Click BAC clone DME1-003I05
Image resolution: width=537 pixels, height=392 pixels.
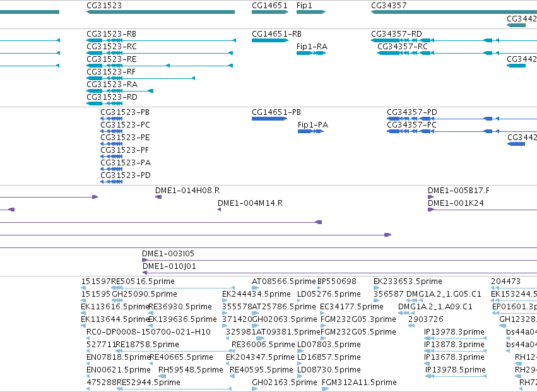[168, 254]
